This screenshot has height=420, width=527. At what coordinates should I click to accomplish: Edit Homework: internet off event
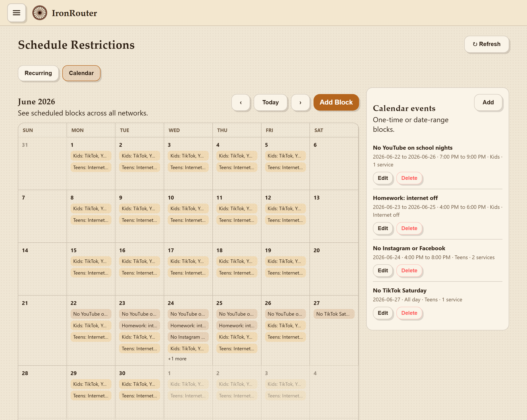click(383, 228)
